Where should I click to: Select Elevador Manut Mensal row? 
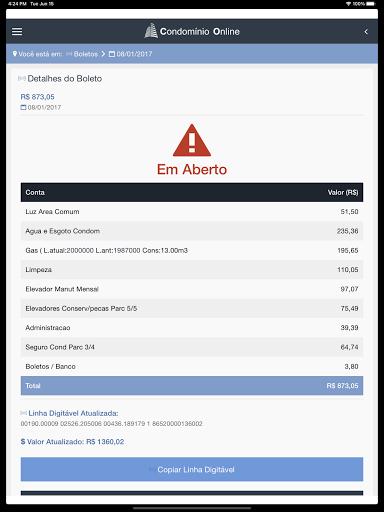[x=192, y=289]
